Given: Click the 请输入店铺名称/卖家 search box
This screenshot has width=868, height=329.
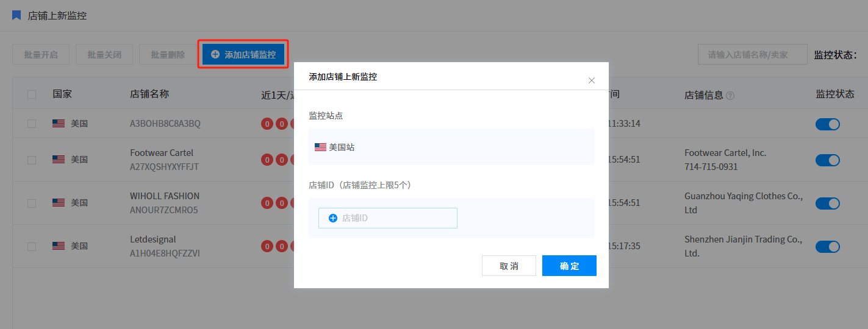Looking at the screenshot, I should pos(752,54).
